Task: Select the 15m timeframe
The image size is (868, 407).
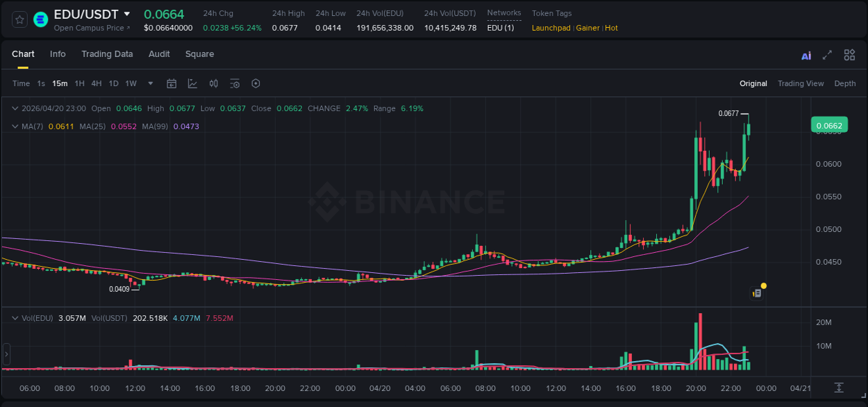Action: [x=60, y=83]
